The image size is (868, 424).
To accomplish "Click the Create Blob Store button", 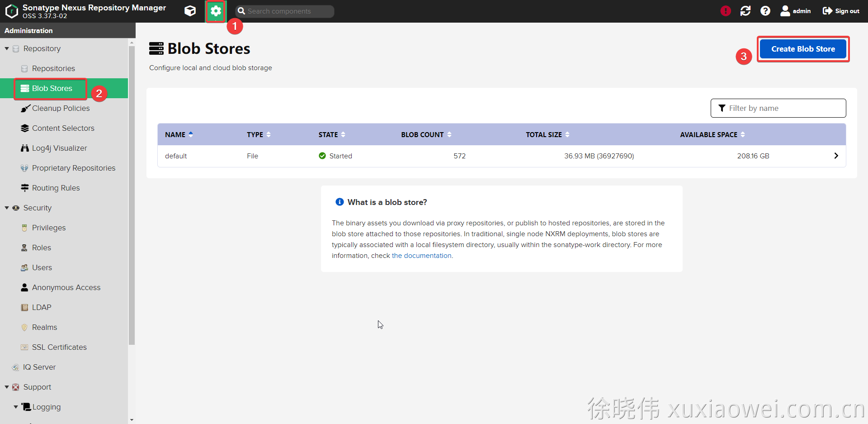I will pos(802,49).
